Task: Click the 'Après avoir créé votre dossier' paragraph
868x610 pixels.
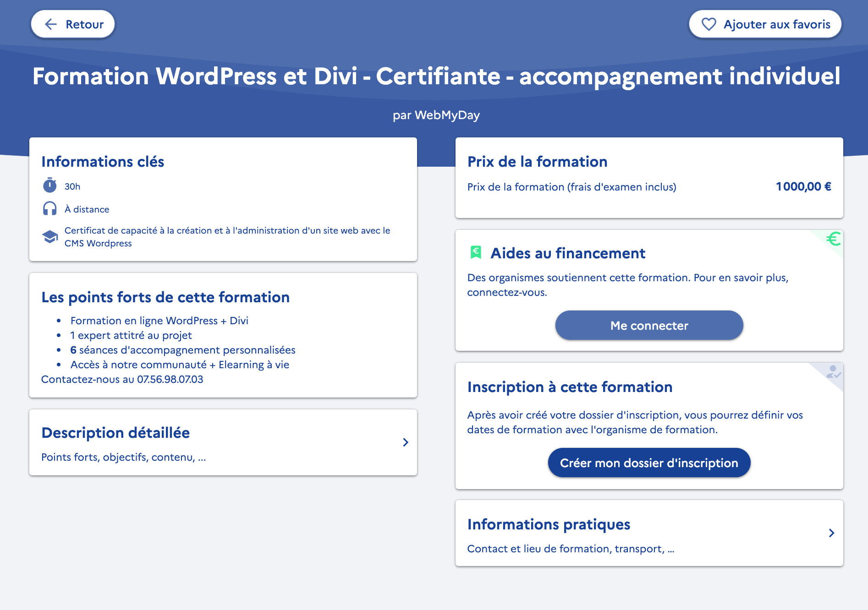Action: tap(635, 422)
